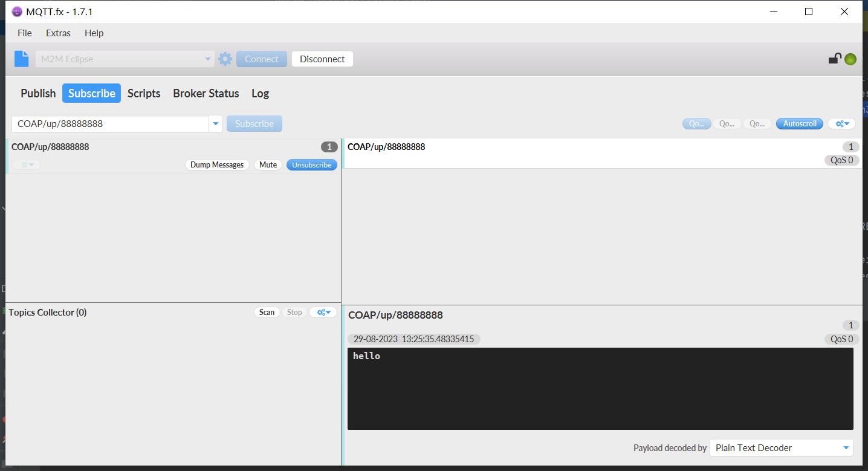
Task: Show the Log tab
Action: point(260,93)
